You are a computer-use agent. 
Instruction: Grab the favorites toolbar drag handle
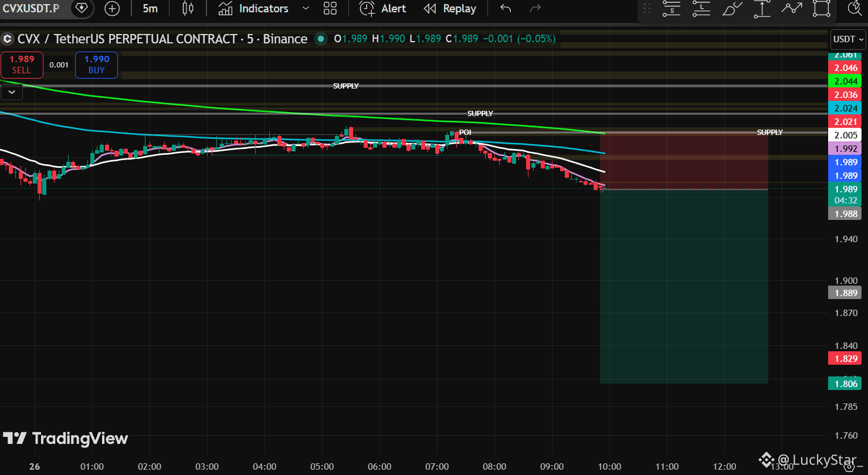point(647,8)
